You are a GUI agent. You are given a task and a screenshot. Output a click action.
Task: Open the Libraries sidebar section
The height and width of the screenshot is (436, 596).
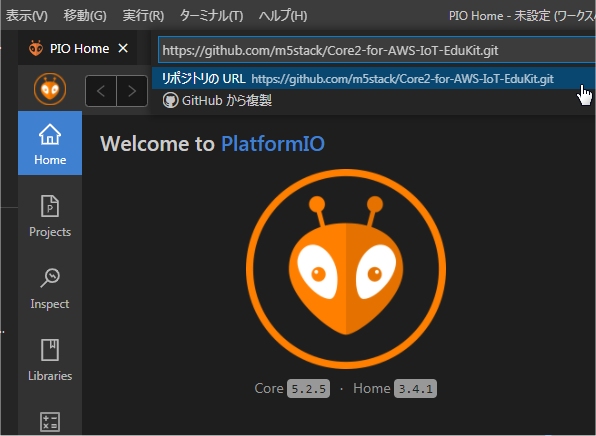coord(50,360)
